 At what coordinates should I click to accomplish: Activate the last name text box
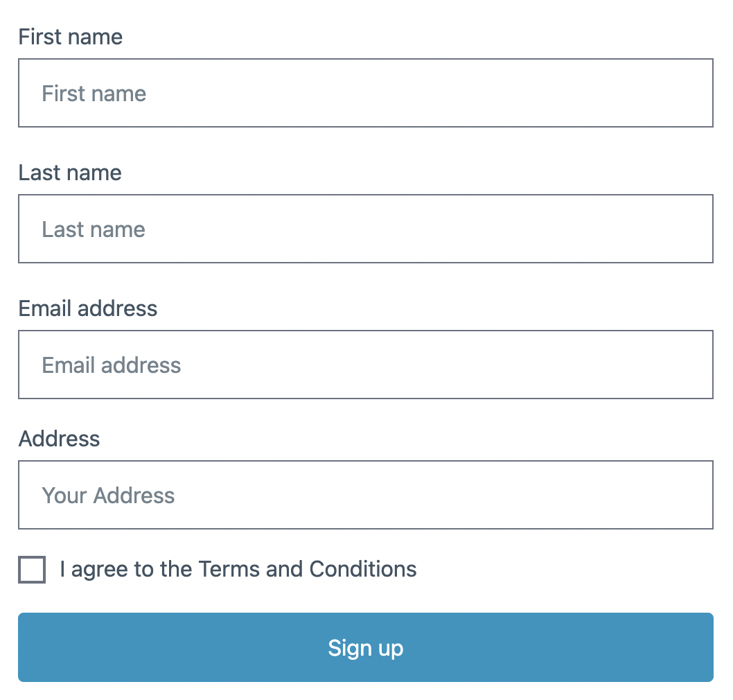click(366, 229)
